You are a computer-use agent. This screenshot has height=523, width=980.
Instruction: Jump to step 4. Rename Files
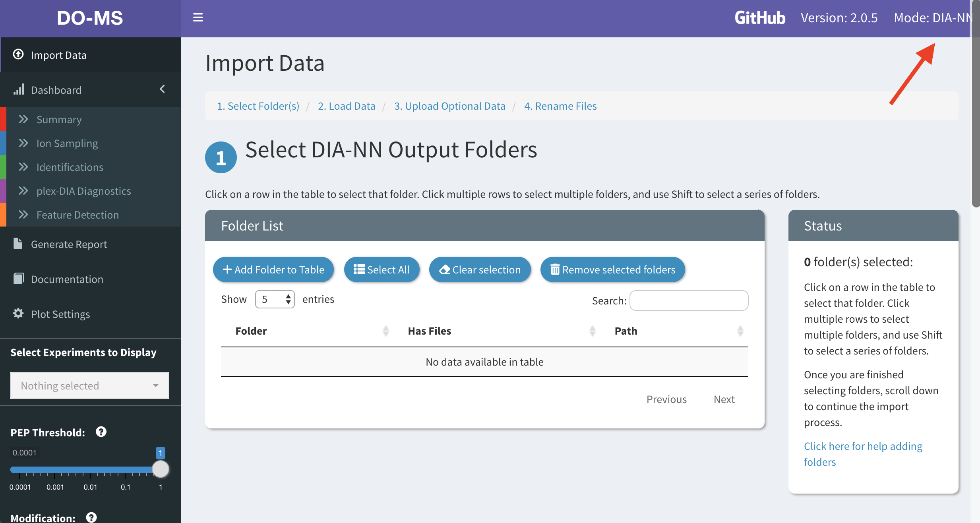[x=560, y=106]
